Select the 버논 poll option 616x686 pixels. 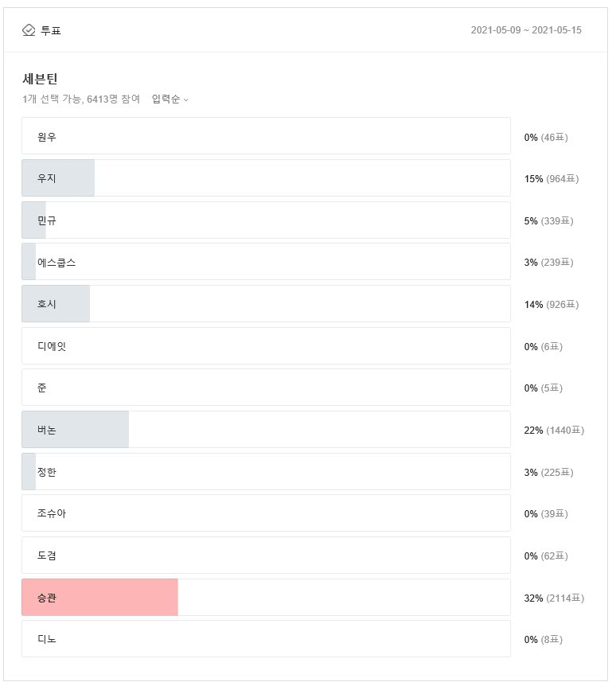click(266, 430)
